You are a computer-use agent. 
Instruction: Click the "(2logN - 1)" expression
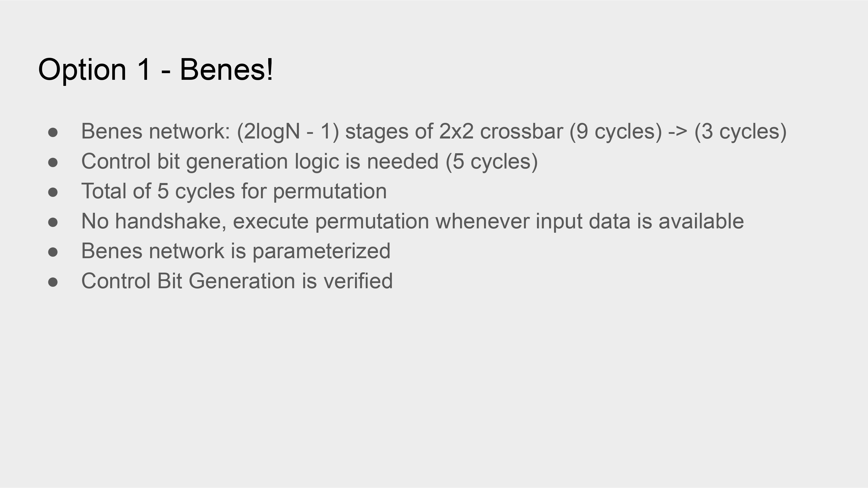[x=288, y=131]
